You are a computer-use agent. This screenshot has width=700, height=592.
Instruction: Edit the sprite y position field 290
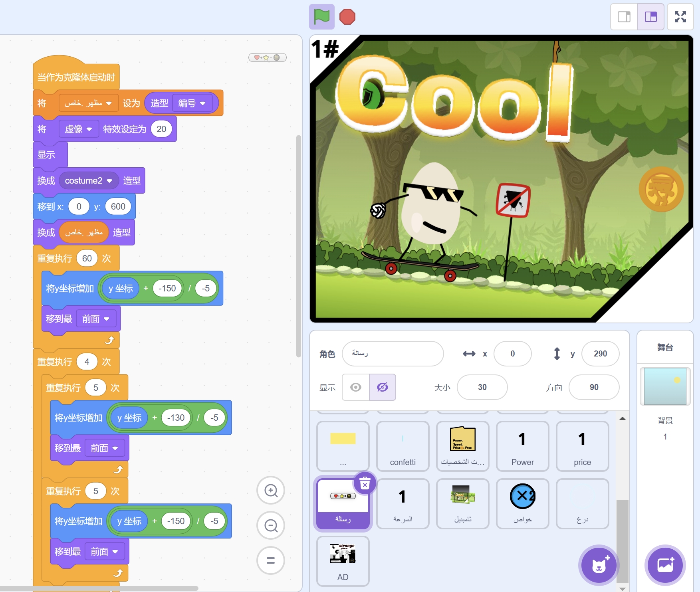(601, 354)
